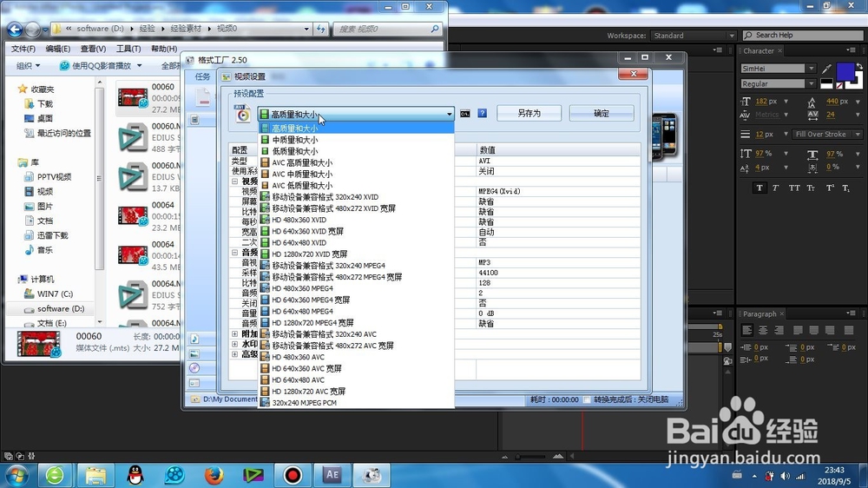Click the horizontal scale icon
Screen dimensions: 868x488
812,155
